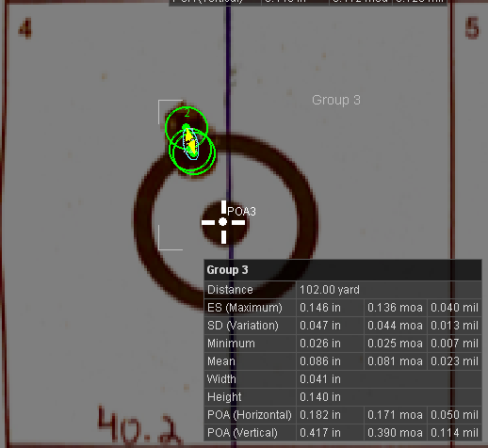Click the Group 3 label on target
The height and width of the screenshot is (448, 488).
(x=336, y=100)
